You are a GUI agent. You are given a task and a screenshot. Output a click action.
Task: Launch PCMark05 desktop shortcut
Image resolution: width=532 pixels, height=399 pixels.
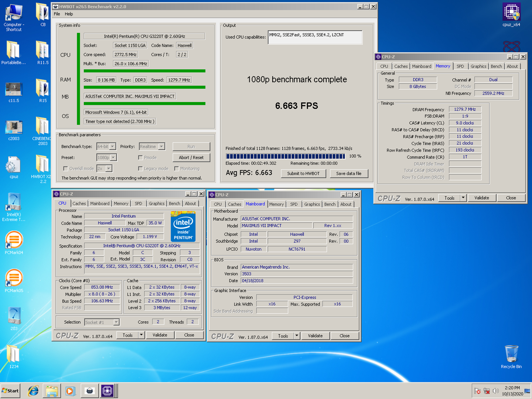click(14, 280)
